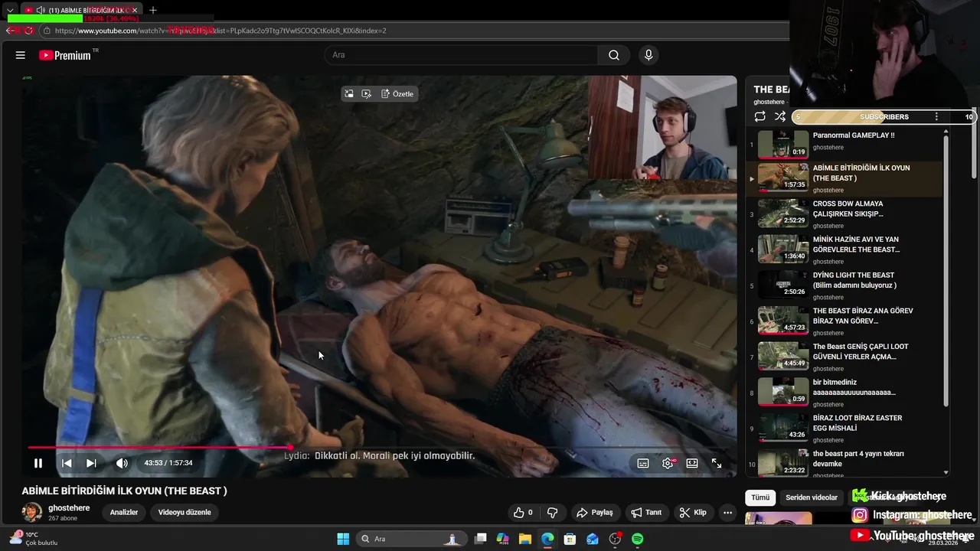Click the first overlay icon left of Özetle
Viewport: 980px width, 551px height.
[x=349, y=94]
